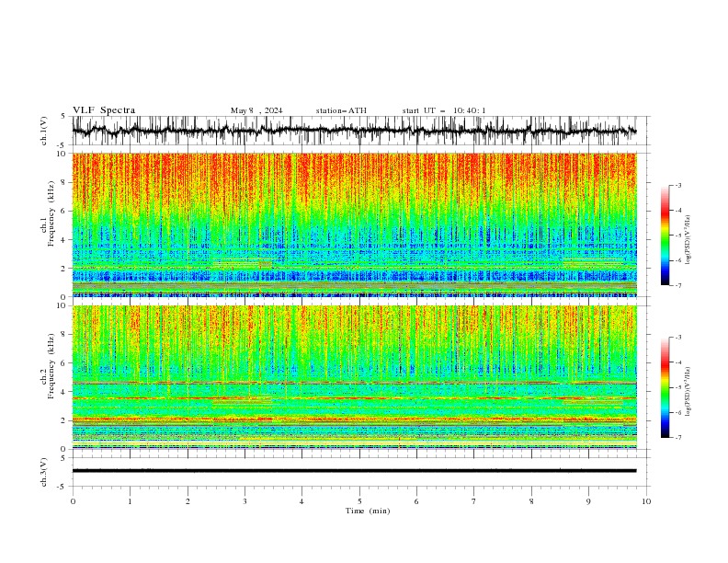Click inside the ch.1 spectrogram panel

click(x=354, y=224)
